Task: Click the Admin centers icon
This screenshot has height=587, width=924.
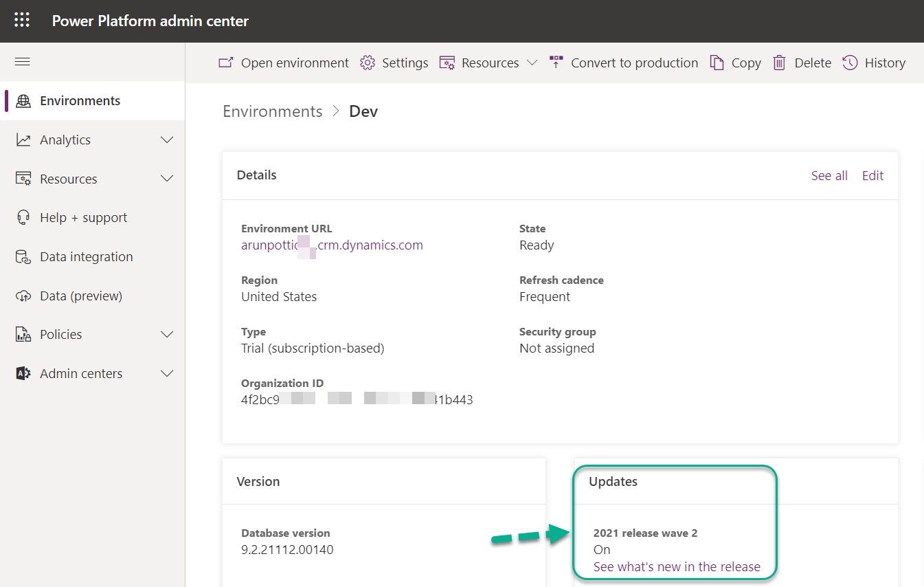Action: click(23, 374)
